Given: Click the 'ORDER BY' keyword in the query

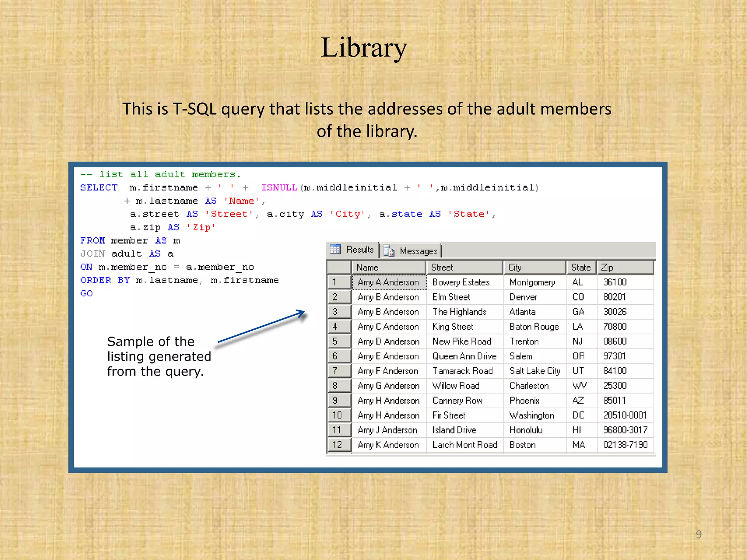Looking at the screenshot, I should click(105, 280).
